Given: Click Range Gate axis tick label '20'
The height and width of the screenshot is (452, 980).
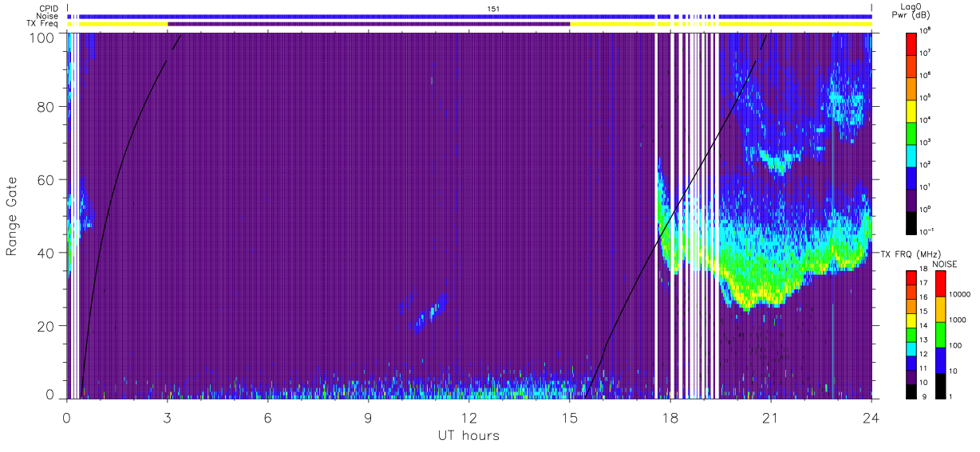Looking at the screenshot, I should point(46,326).
